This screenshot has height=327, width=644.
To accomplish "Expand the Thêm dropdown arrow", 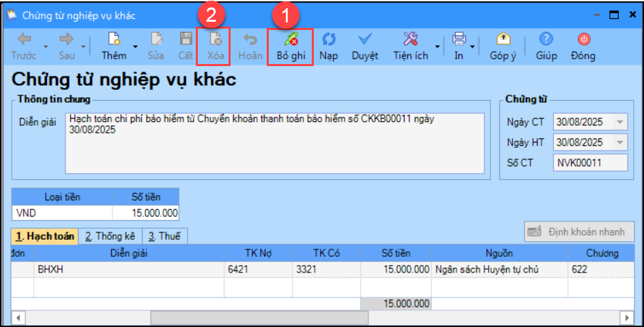I will pos(135,46).
